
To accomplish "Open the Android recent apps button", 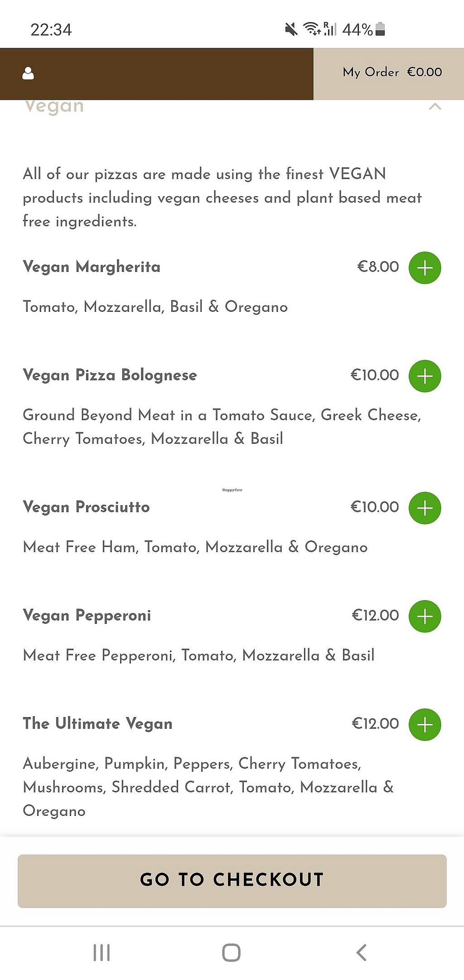I will (101, 952).
